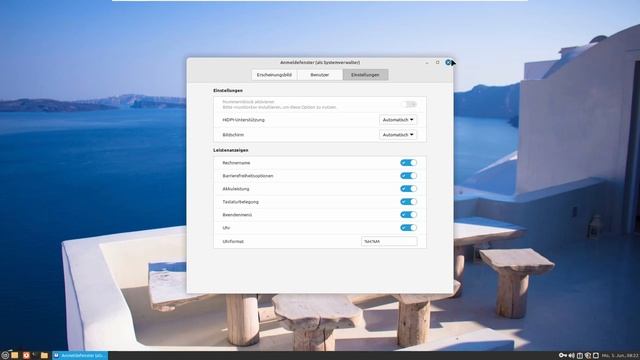
Task: Click the key icon in system tray
Action: tap(563, 356)
